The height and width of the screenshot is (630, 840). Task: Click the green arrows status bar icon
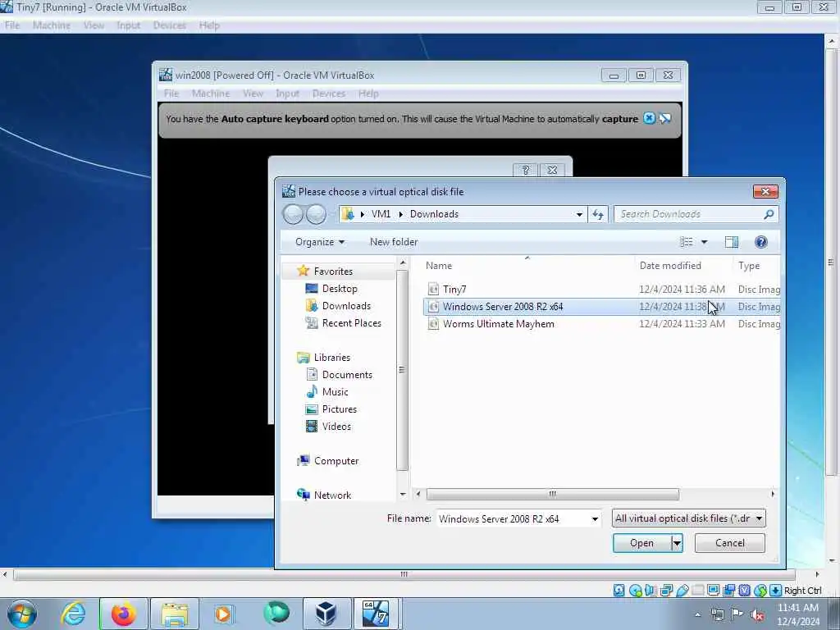760,591
